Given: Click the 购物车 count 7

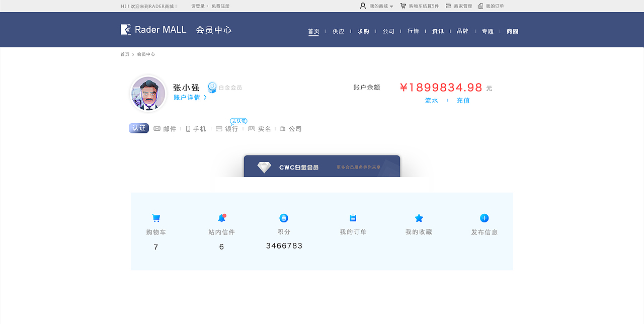Looking at the screenshot, I should tap(156, 247).
